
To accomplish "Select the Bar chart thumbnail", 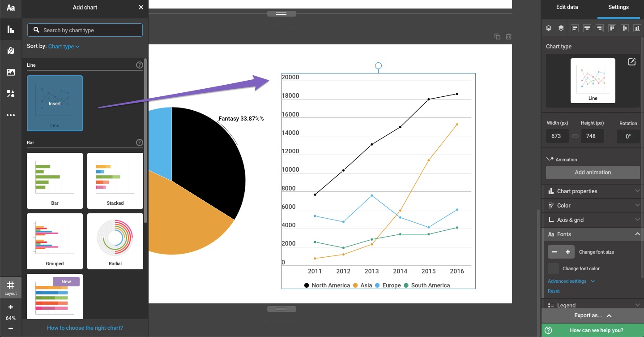I will pyautogui.click(x=55, y=181).
